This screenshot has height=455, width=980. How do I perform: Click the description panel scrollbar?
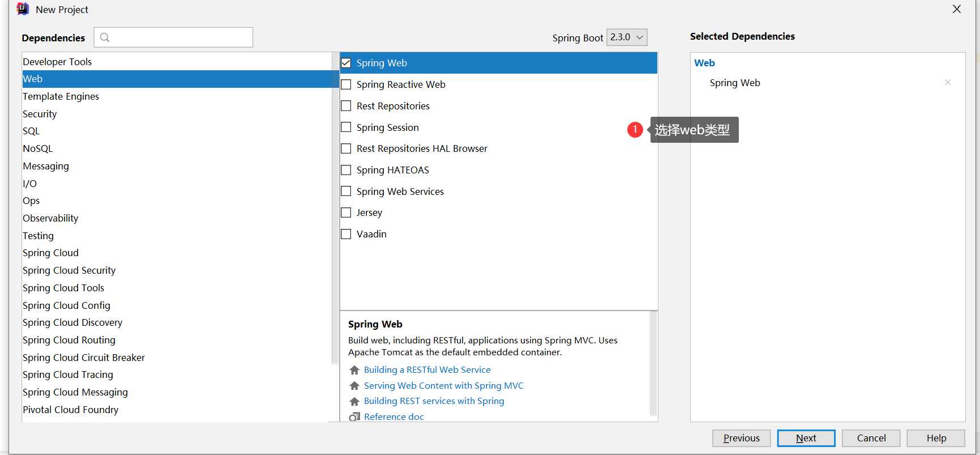(653, 364)
